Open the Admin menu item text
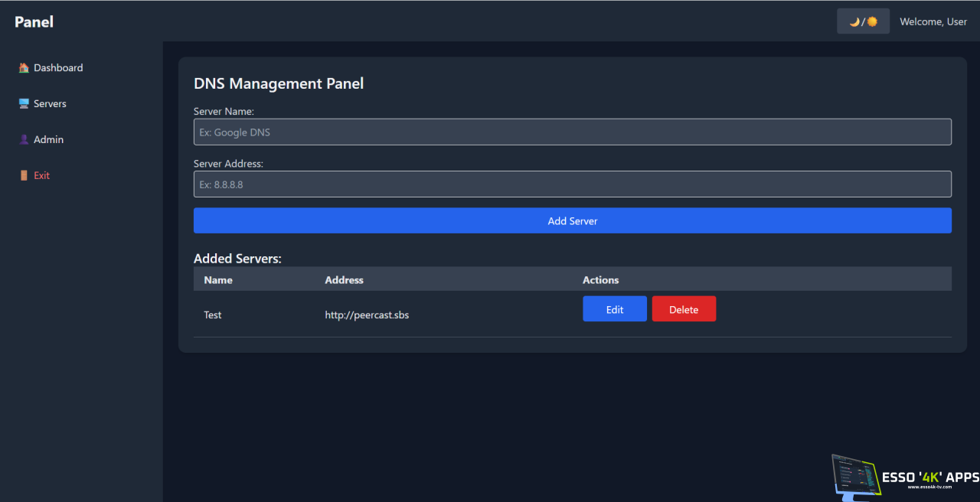 [48, 140]
